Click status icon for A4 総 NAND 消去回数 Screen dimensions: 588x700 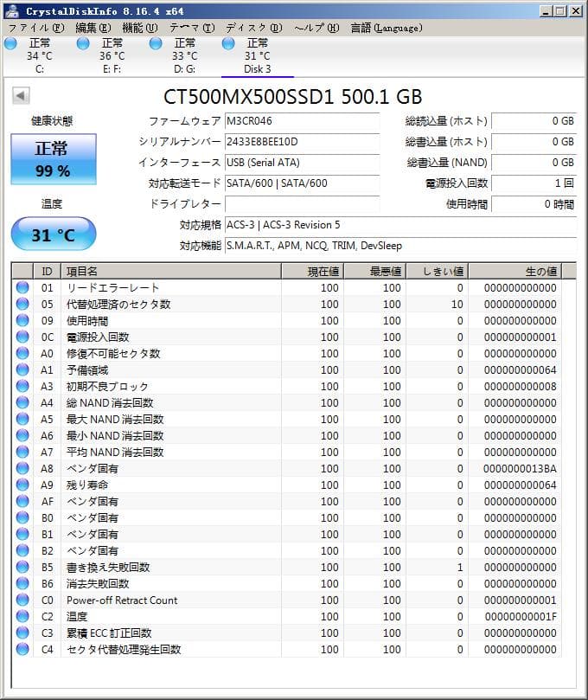pyautogui.click(x=22, y=402)
